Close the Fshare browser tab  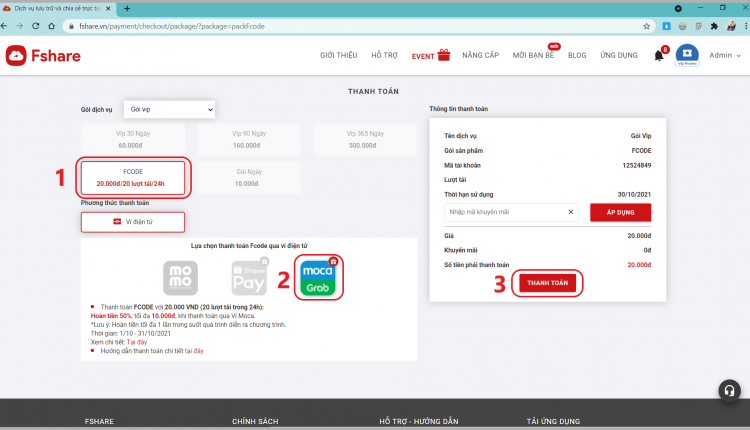[108, 9]
